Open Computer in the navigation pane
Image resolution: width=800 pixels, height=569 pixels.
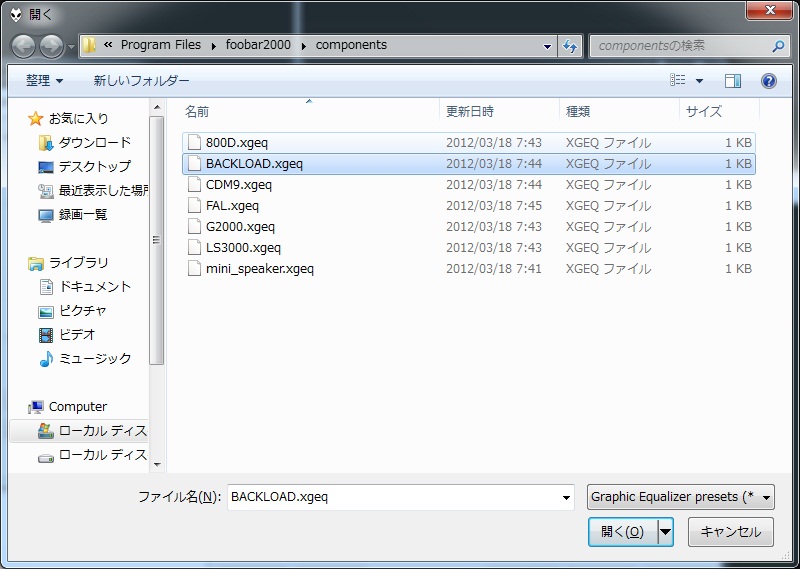[78, 407]
